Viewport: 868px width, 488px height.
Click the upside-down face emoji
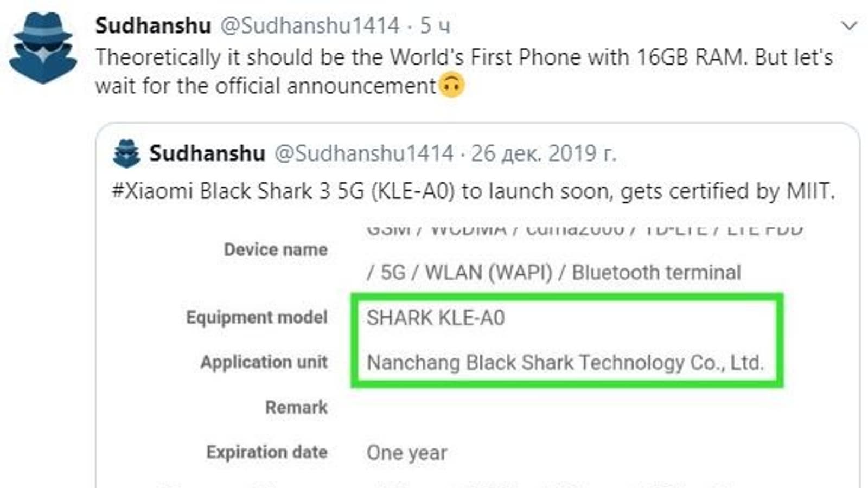(451, 86)
